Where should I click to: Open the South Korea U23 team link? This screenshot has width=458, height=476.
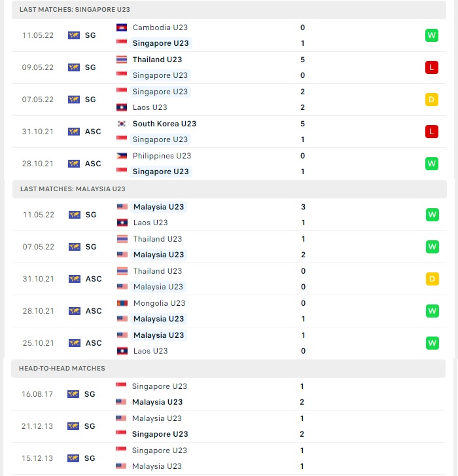[x=164, y=124]
